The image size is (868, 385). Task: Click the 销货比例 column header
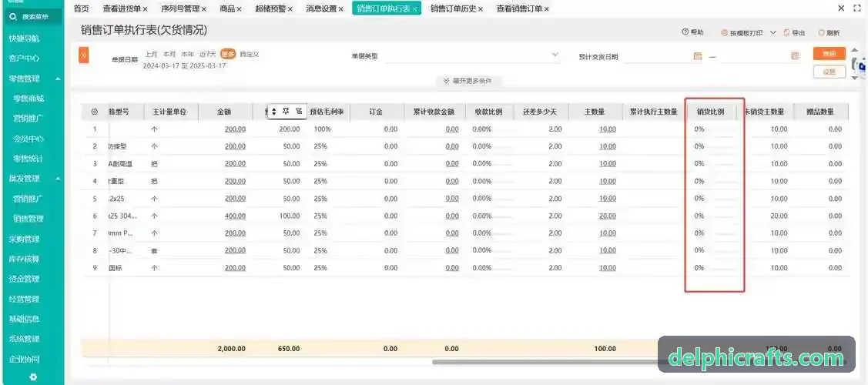710,112
